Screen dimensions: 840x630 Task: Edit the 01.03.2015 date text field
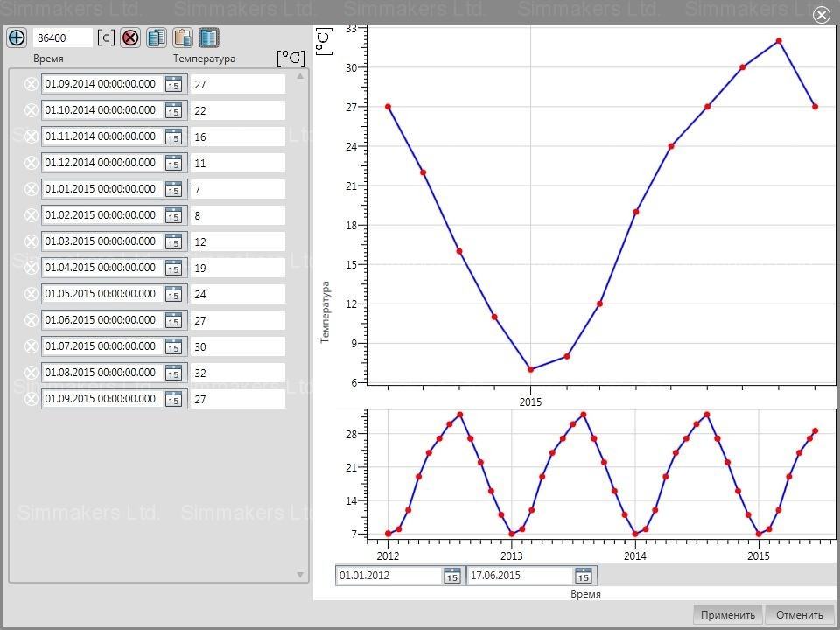coord(102,241)
